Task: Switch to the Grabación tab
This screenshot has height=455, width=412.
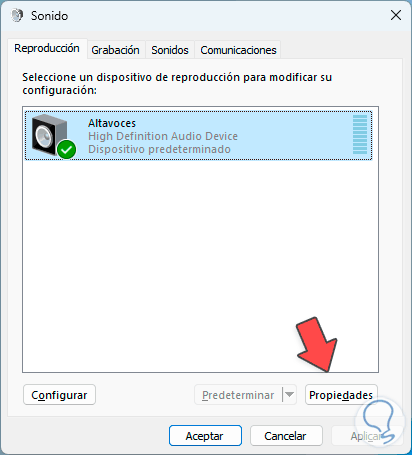Action: [115, 50]
